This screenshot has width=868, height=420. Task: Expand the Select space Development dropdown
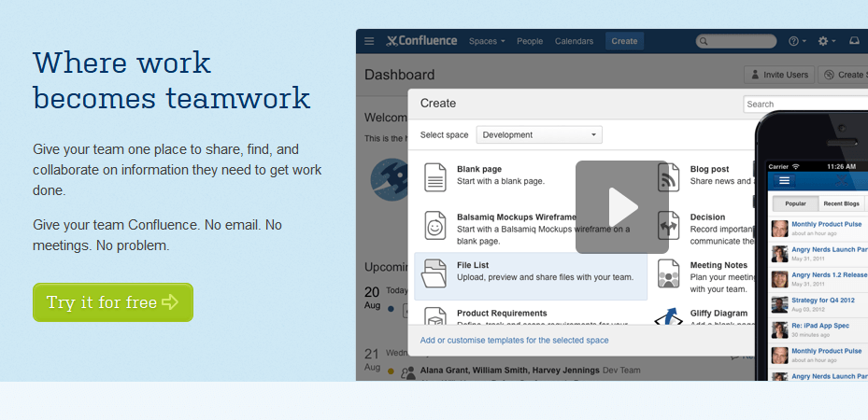(539, 134)
